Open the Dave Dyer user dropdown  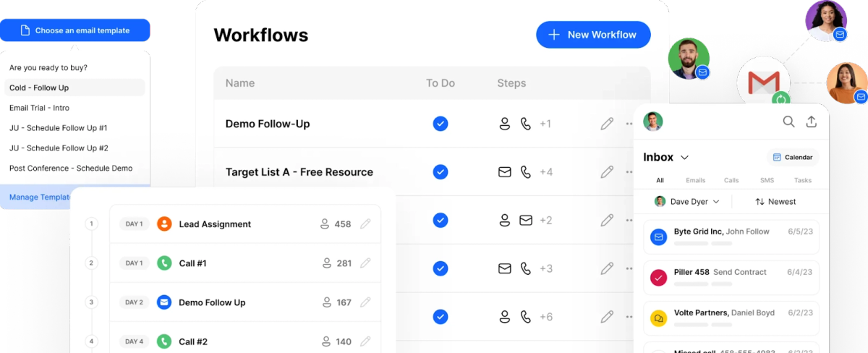(687, 202)
